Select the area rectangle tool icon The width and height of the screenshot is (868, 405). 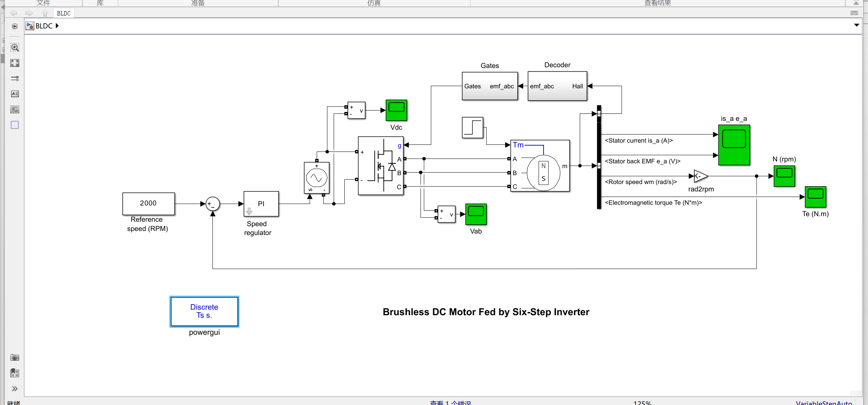point(15,125)
